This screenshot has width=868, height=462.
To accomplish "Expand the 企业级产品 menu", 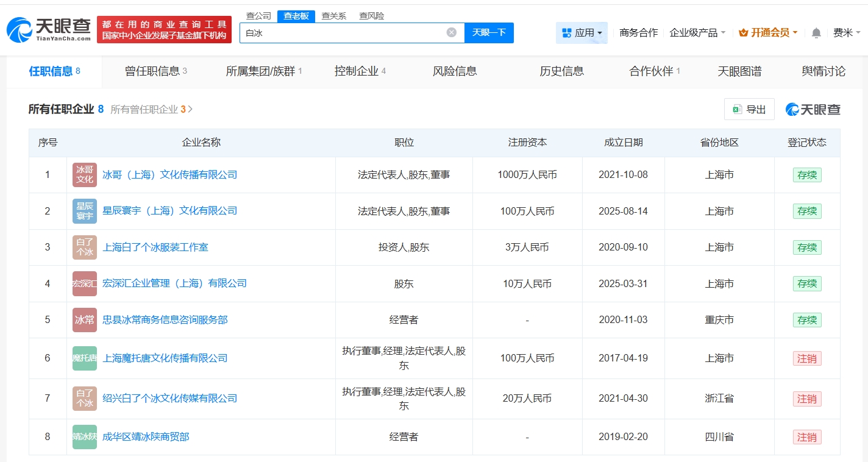I will coord(697,33).
